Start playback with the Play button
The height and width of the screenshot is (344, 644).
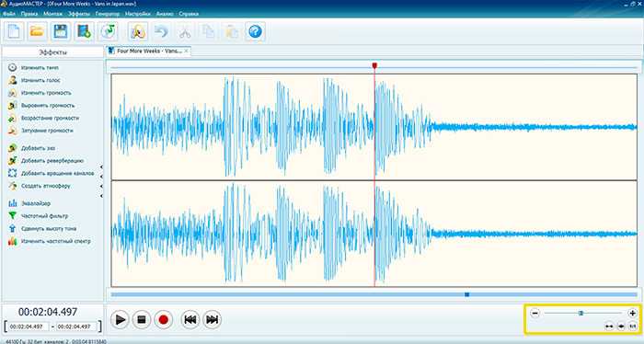tap(120, 319)
